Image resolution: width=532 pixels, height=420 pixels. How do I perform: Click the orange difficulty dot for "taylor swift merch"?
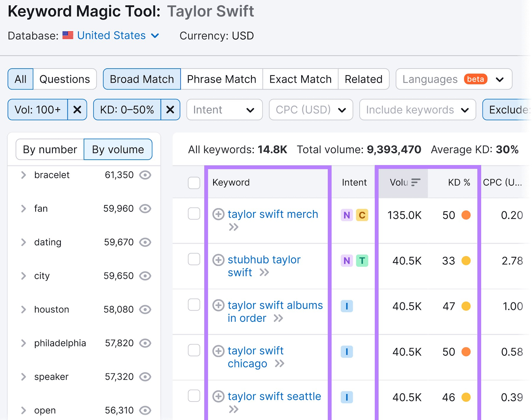[x=467, y=215]
